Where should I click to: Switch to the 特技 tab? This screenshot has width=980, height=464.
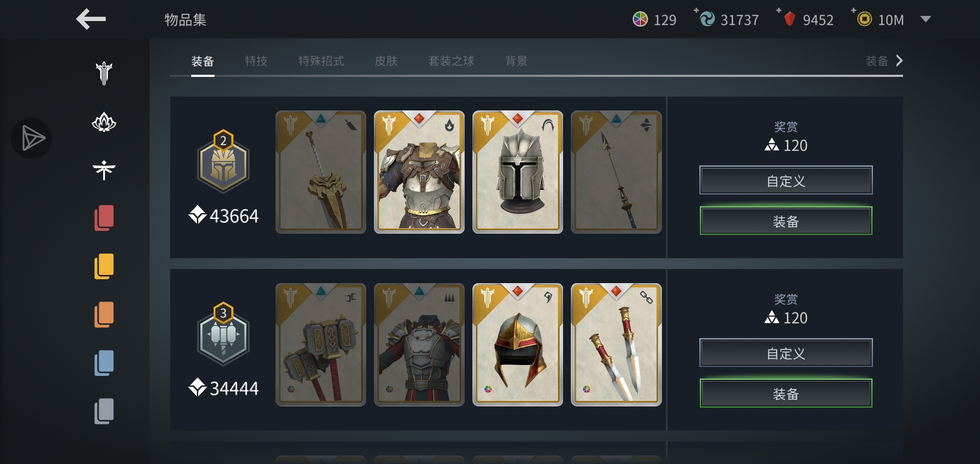pos(256,61)
